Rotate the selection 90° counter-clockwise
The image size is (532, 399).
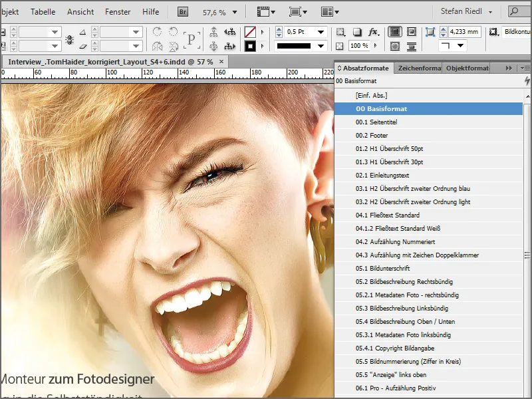coord(174,32)
